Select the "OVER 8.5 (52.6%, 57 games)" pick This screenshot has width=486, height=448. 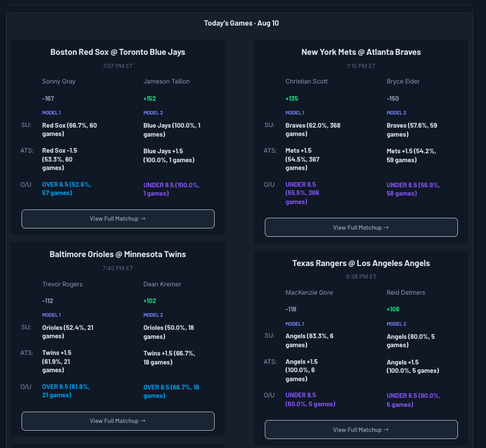pyautogui.click(x=67, y=189)
